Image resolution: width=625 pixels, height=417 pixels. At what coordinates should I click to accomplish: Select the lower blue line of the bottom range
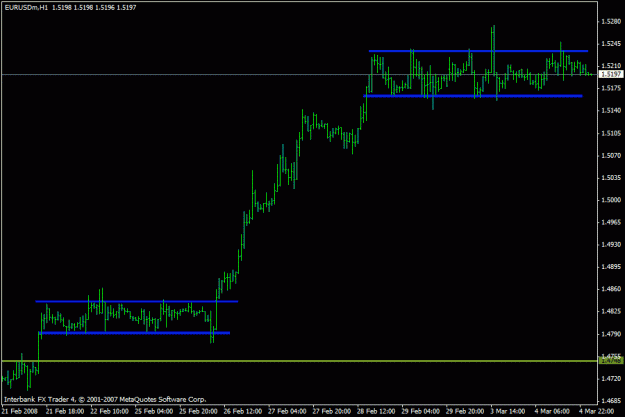pyautogui.click(x=134, y=333)
